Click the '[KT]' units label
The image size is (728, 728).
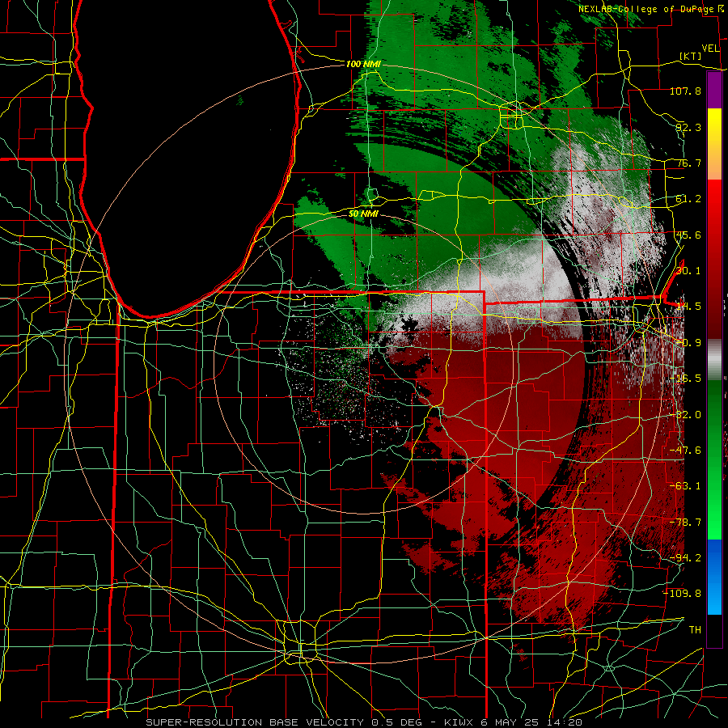tap(691, 56)
